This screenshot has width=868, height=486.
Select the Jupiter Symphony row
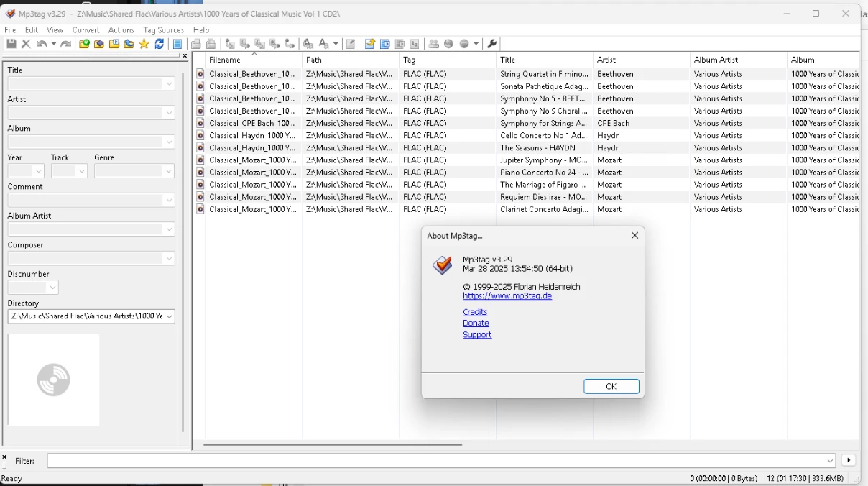pos(527,160)
